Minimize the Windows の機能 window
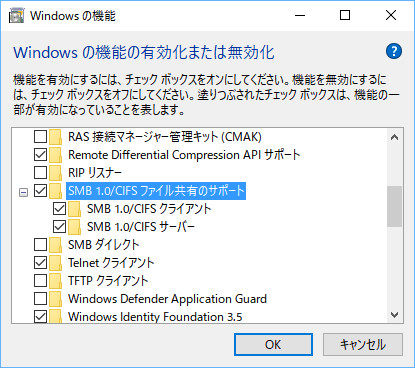The height and width of the screenshot is (368, 415). point(300,15)
